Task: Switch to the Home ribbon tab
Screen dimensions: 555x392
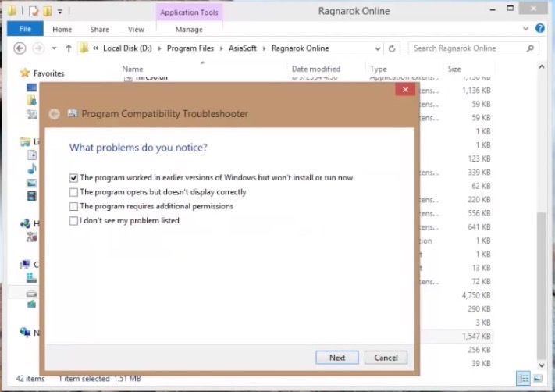Action: [x=62, y=30]
